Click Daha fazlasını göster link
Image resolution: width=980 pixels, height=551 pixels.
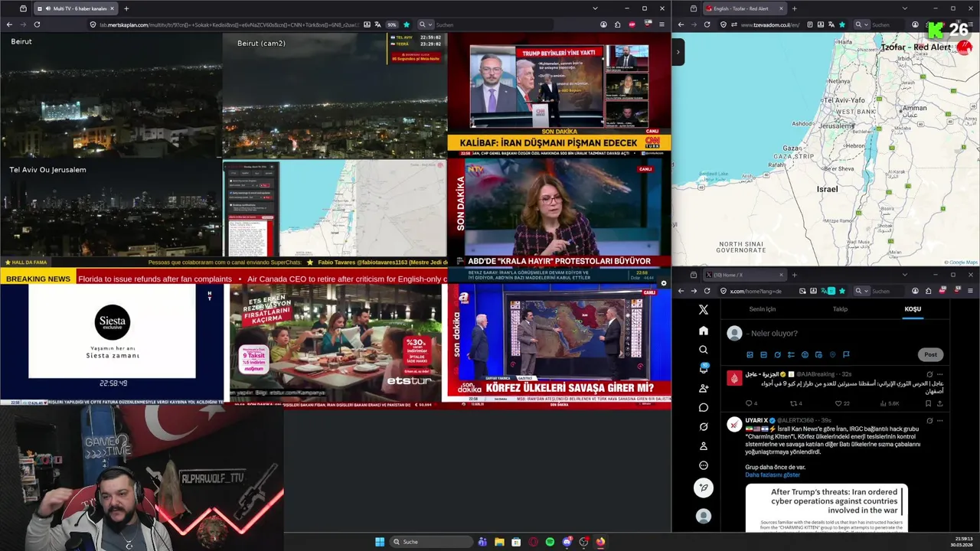(773, 474)
